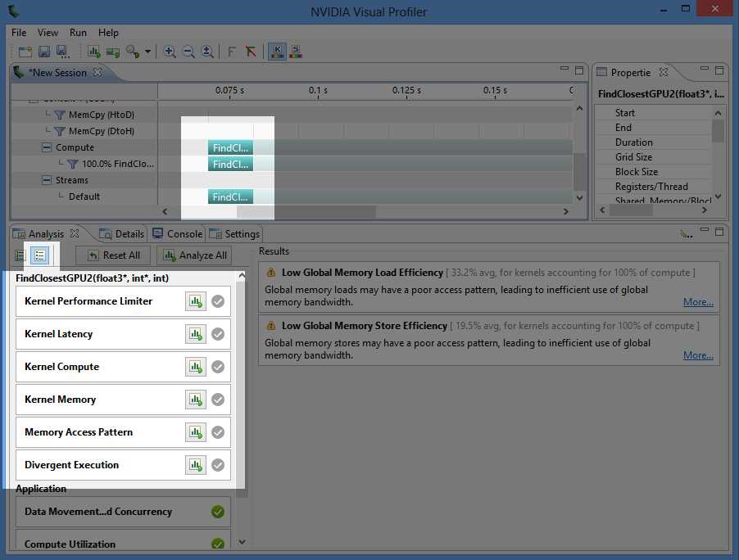Maximize the Properties panel
The image size is (739, 560).
tap(719, 70)
